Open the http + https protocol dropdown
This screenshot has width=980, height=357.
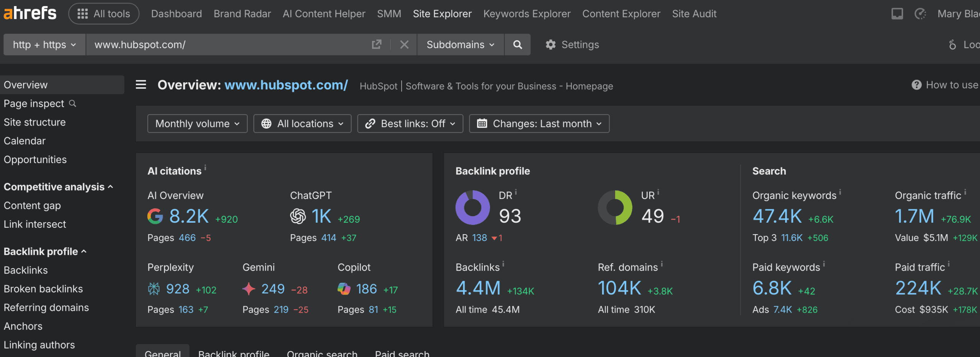pyautogui.click(x=44, y=45)
